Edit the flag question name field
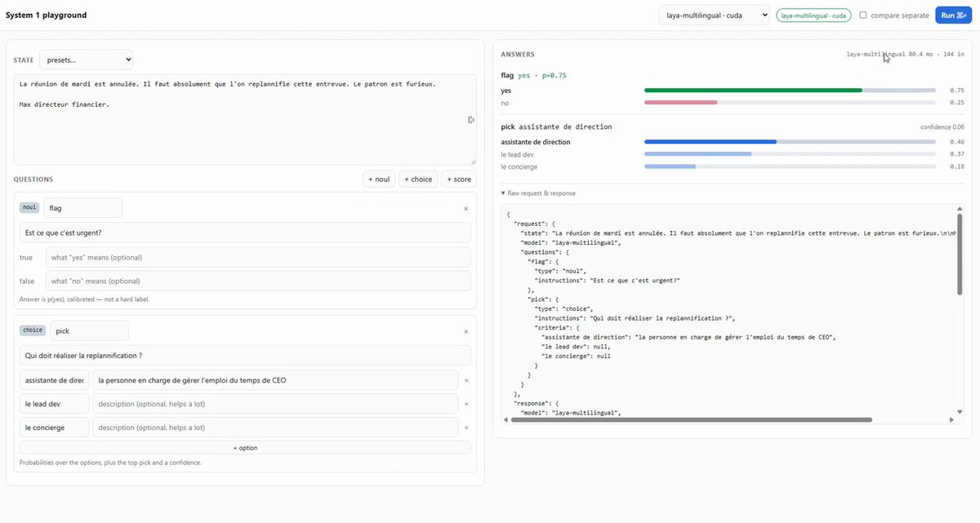 point(82,208)
